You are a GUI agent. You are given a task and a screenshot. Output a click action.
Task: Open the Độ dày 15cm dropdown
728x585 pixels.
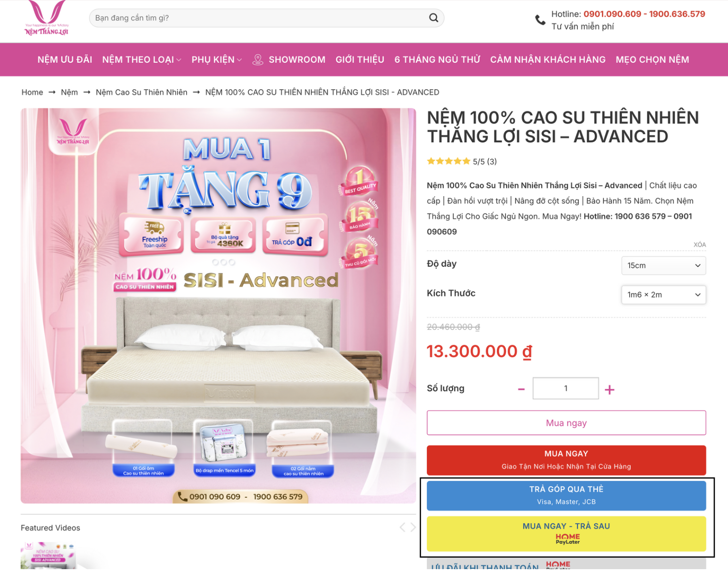pos(663,266)
